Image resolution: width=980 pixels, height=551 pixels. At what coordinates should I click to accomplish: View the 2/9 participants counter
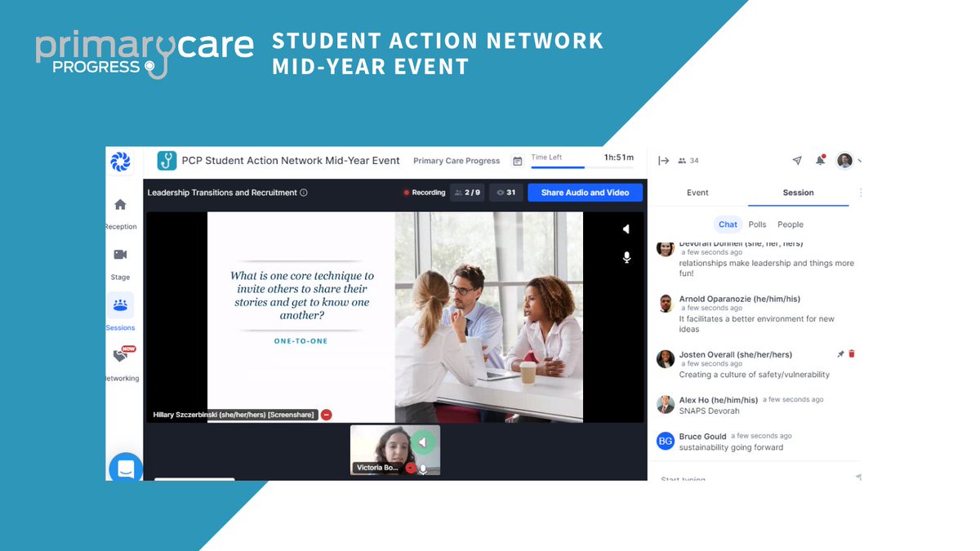point(467,193)
